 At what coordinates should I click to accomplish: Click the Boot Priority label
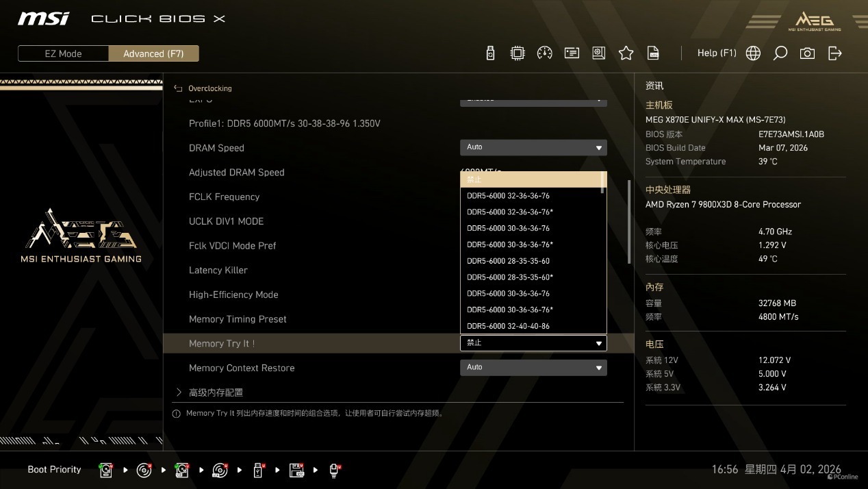(x=54, y=470)
